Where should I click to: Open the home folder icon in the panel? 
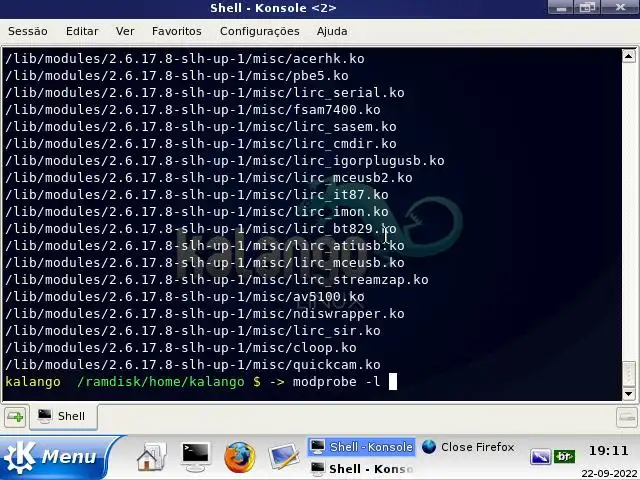click(151, 456)
